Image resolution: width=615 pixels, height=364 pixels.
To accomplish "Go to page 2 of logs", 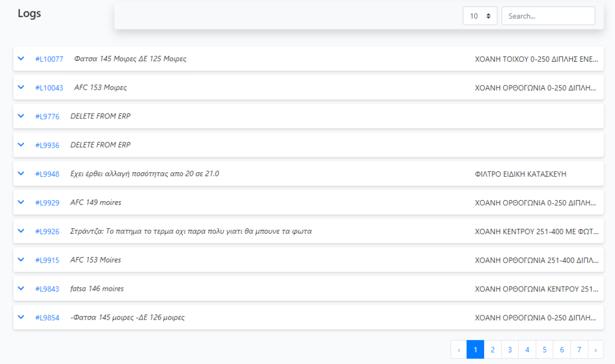I will [492, 349].
